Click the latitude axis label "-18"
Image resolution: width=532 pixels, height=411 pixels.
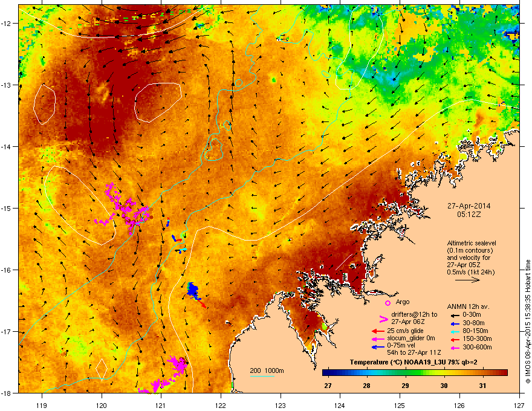click(6, 393)
